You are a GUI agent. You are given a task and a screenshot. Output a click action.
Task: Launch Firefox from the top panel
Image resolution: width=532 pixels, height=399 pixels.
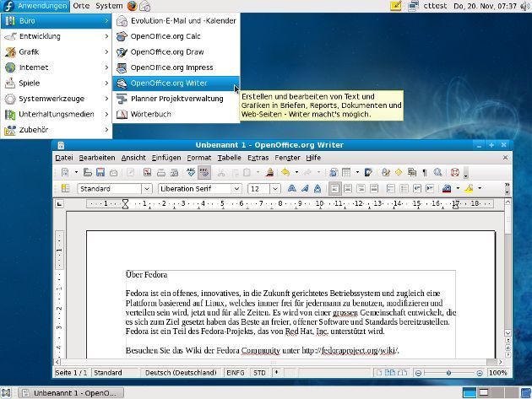pyautogui.click(x=133, y=6)
